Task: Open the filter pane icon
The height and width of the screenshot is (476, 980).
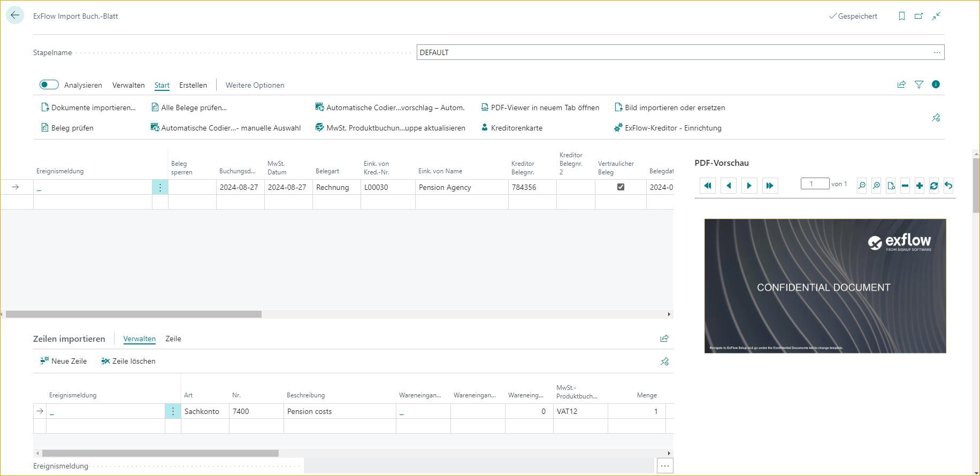Action: coord(919,85)
